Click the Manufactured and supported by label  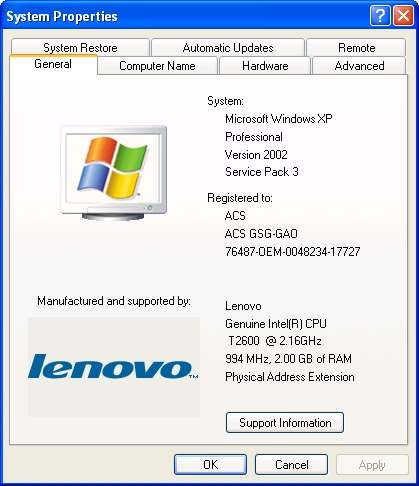pos(114,301)
